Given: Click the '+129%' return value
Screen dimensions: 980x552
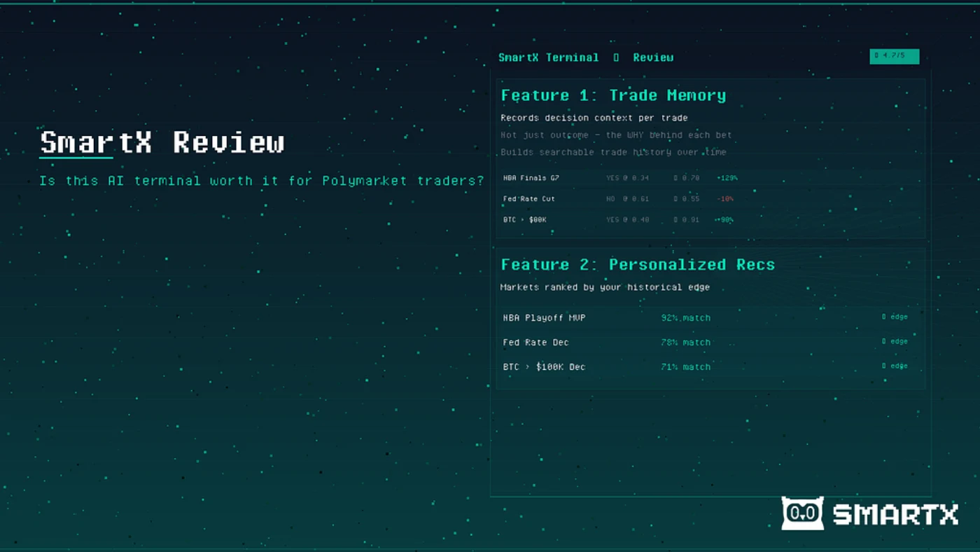Looking at the screenshot, I should [x=727, y=178].
